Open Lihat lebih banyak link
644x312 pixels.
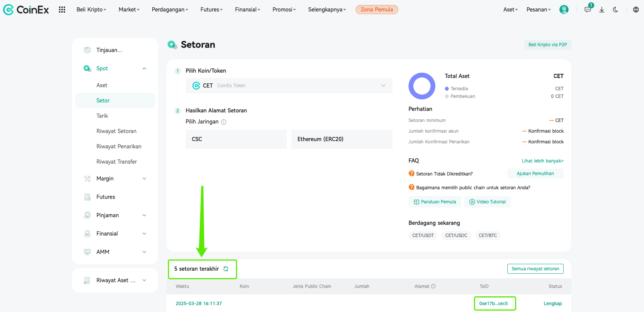543,161
